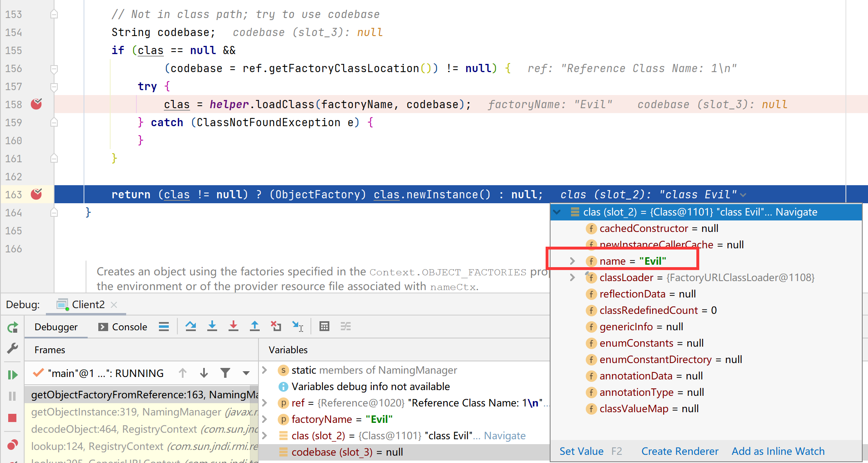Image resolution: width=868 pixels, height=463 pixels.
Task: Open inline hint dropdown after "class Evil"
Action: point(743,195)
